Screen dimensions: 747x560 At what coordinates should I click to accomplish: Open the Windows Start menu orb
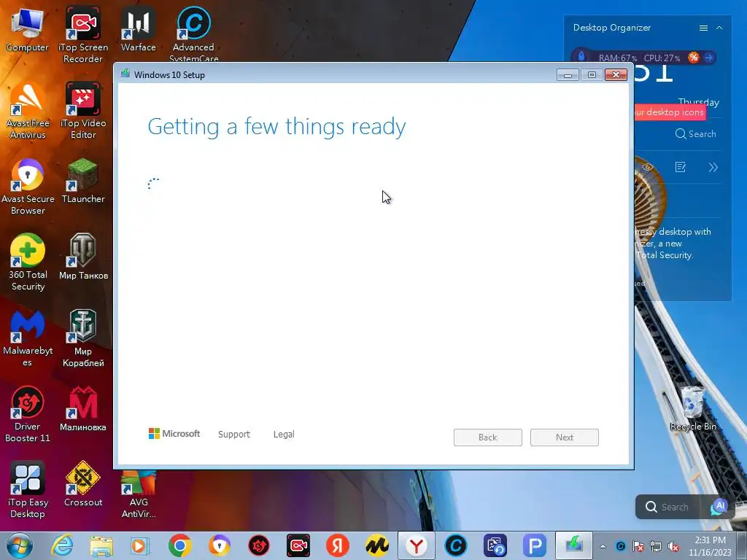[20, 545]
